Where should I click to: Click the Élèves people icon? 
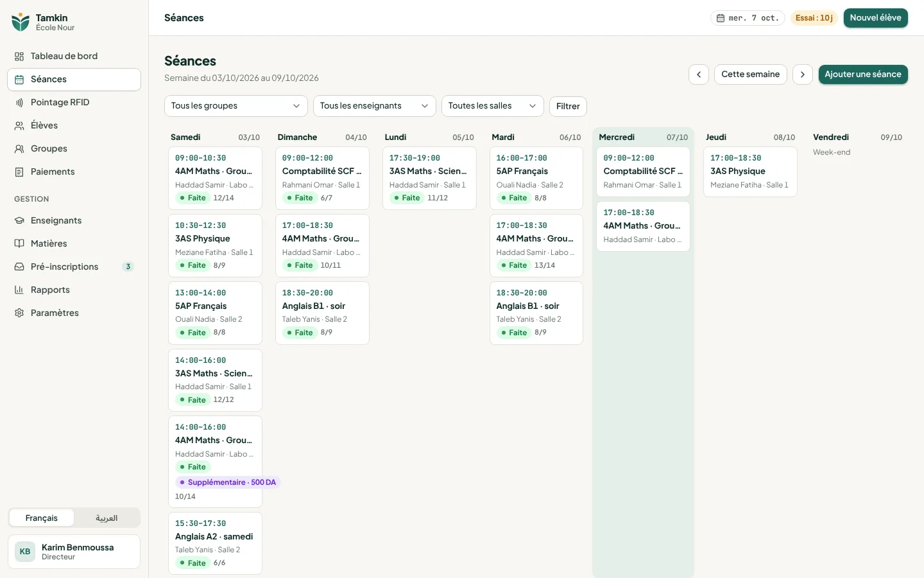19,126
